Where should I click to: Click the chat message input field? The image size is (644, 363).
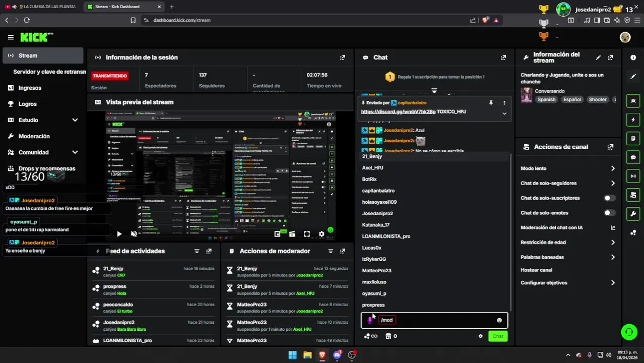coord(434,320)
